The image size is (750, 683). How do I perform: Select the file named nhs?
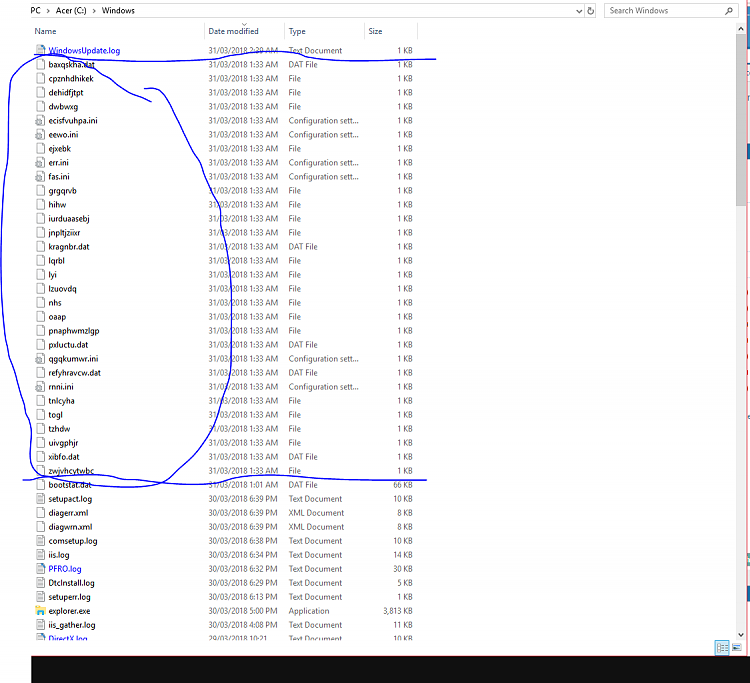pyautogui.click(x=55, y=303)
